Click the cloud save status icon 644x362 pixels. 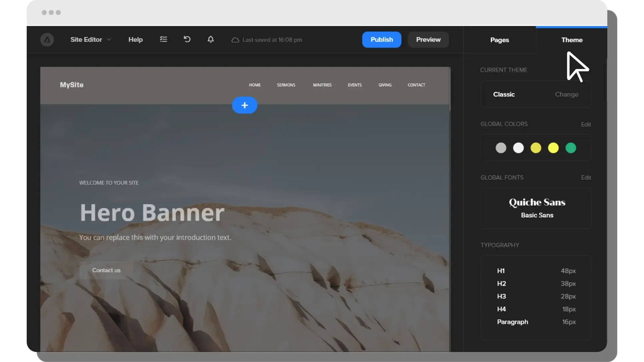pyautogui.click(x=235, y=40)
